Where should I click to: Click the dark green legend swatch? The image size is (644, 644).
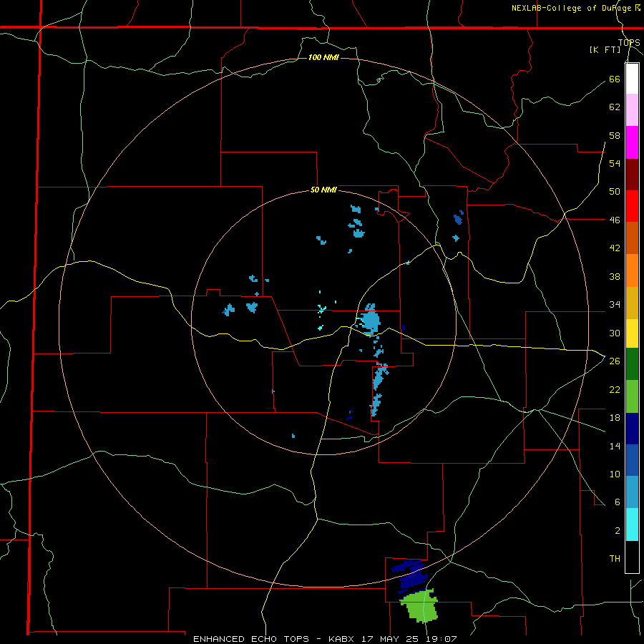[x=632, y=364]
